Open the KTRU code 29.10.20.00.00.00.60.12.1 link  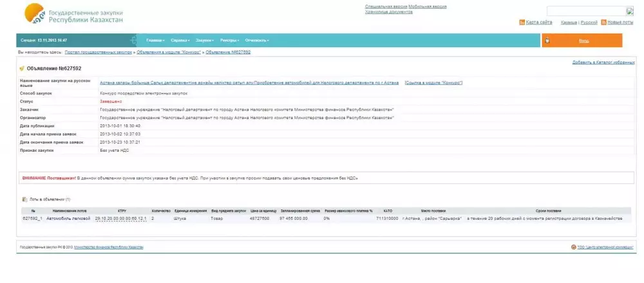(x=121, y=219)
